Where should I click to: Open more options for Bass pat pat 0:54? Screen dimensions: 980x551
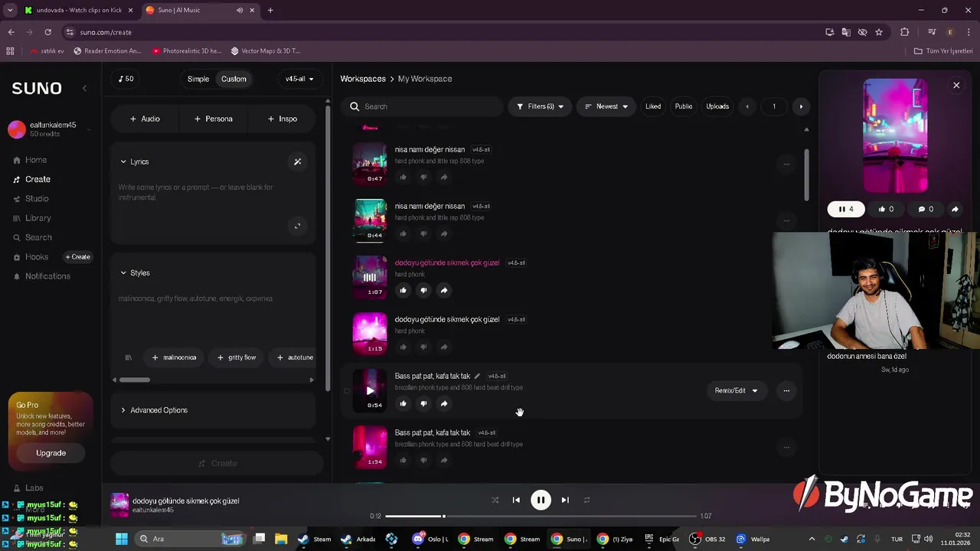(786, 390)
